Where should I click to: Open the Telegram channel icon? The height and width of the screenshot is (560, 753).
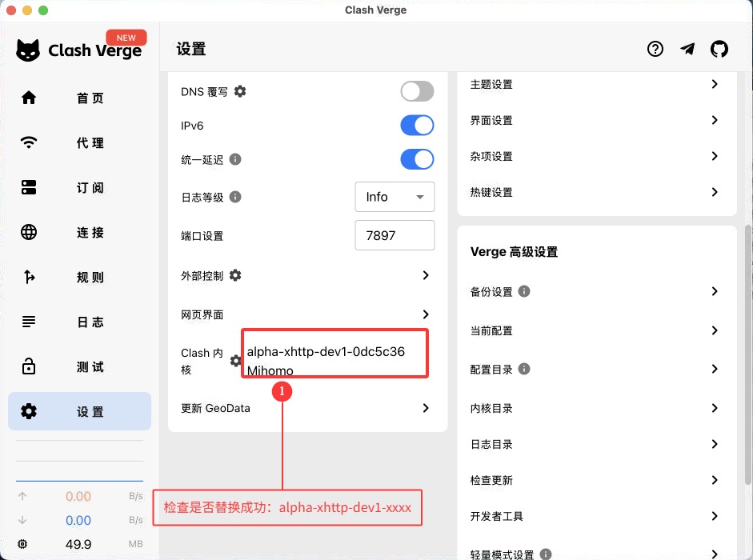pos(687,49)
